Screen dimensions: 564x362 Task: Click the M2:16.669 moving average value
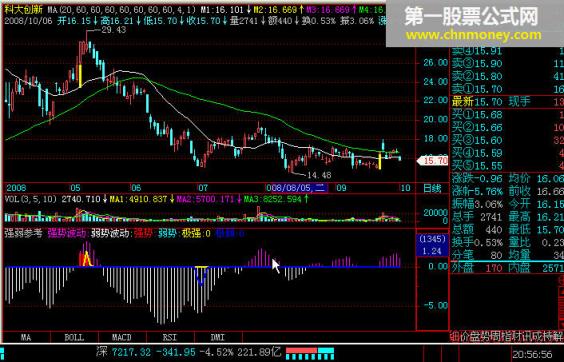pos(275,10)
